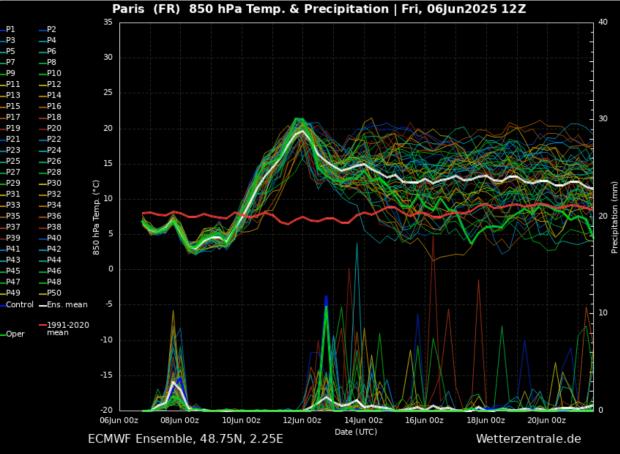Click the chart title text
Viewport: 620px width, 454px height.
(320, 9)
